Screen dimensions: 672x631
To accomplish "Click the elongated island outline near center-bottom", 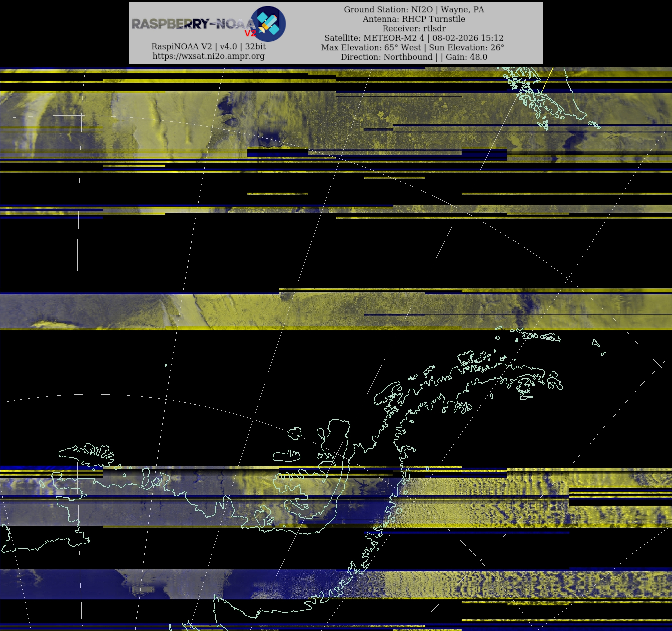I will [286, 456].
